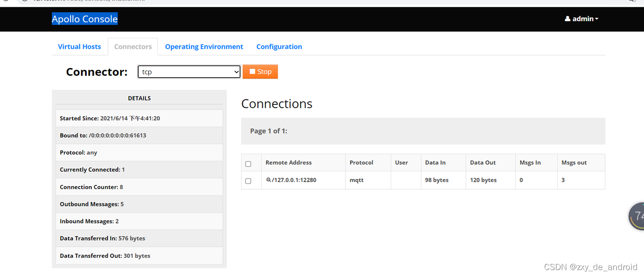The width and height of the screenshot is (644, 276).
Task: Click the DETAILS panel header
Action: click(x=139, y=98)
